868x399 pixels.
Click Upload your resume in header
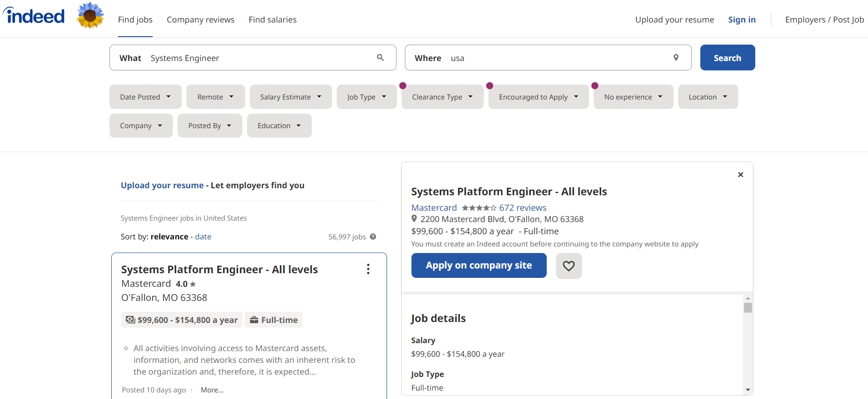click(x=674, y=20)
